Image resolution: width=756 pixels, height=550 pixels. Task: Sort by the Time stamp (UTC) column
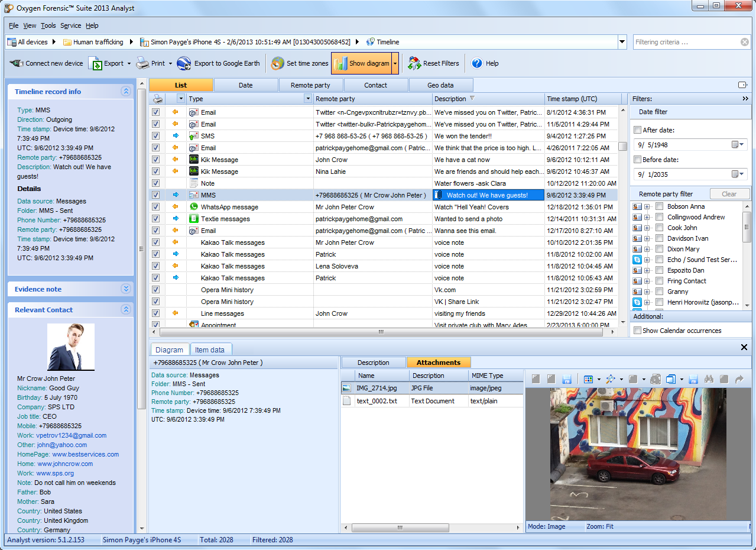point(583,99)
